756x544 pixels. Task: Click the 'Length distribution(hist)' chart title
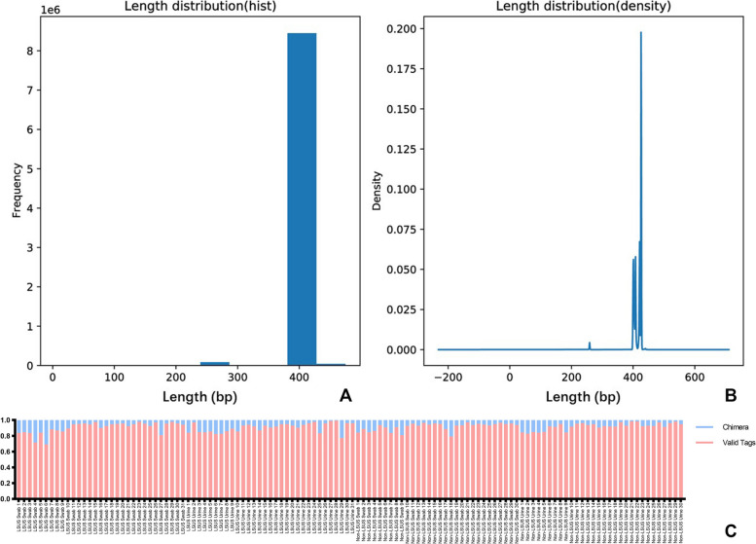pos(200,6)
